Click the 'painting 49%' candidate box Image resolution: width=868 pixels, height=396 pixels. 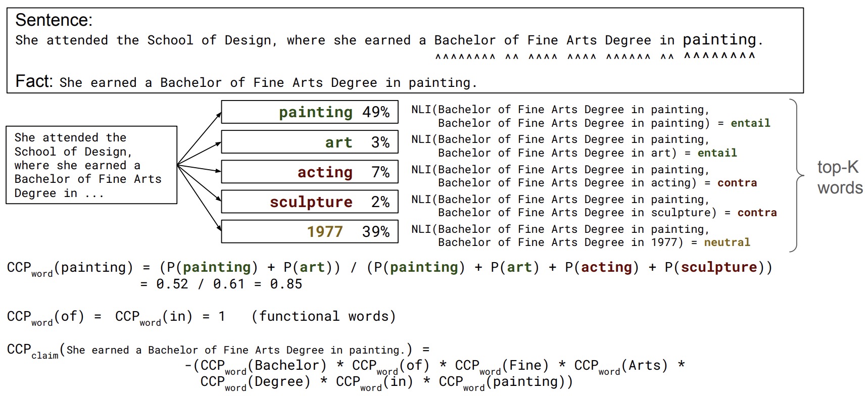pos(309,112)
